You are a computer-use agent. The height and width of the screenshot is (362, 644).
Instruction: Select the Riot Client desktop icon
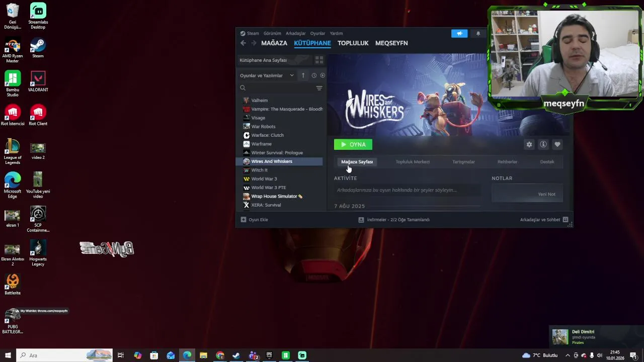tap(38, 115)
